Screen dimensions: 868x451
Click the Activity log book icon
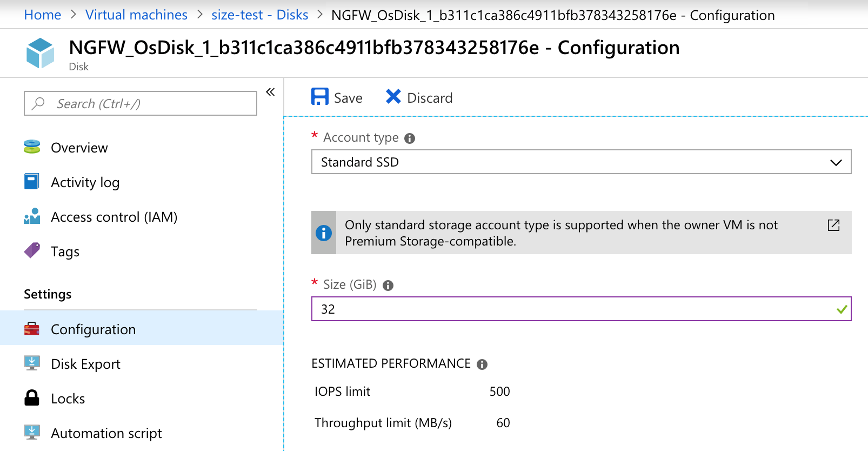pos(32,182)
